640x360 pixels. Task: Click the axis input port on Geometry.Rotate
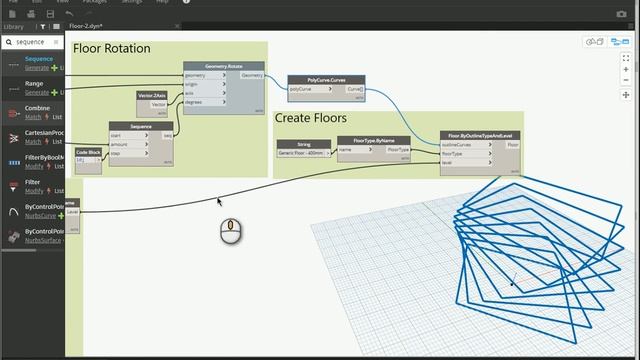[204, 93]
